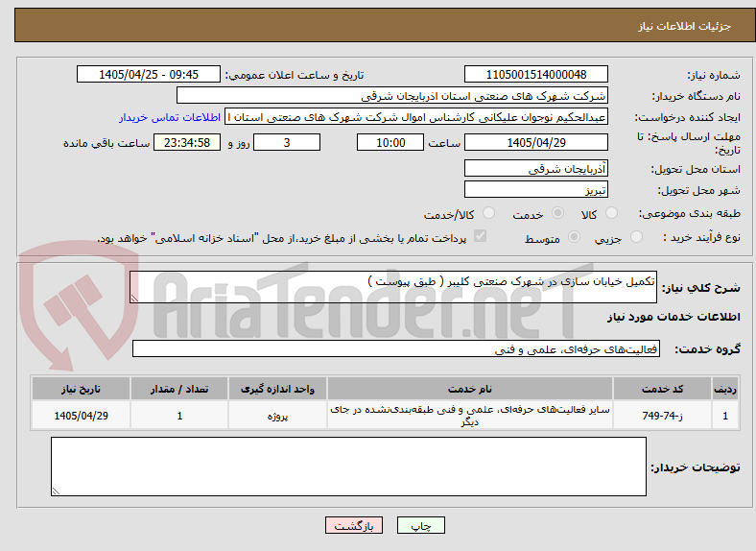Click the تاریخ نیاز column header
This screenshot has height=551, width=756.
[x=81, y=389]
